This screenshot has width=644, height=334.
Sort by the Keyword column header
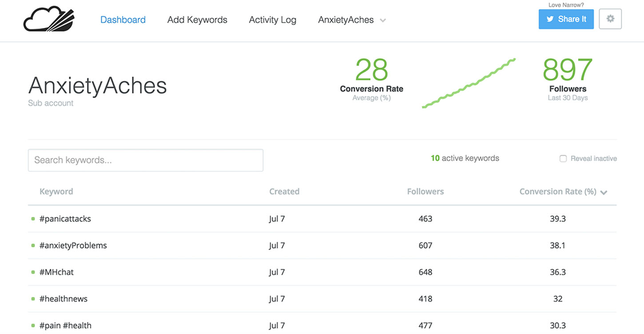pyautogui.click(x=56, y=192)
